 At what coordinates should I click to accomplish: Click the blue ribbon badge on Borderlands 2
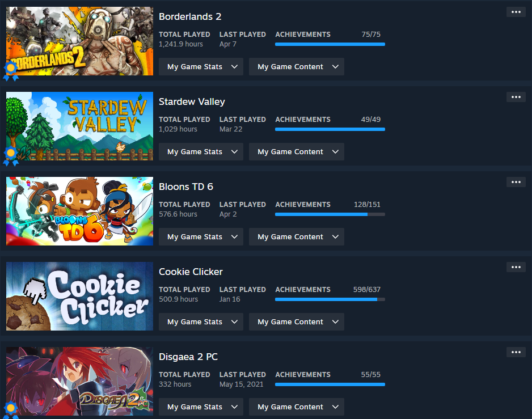click(x=11, y=71)
